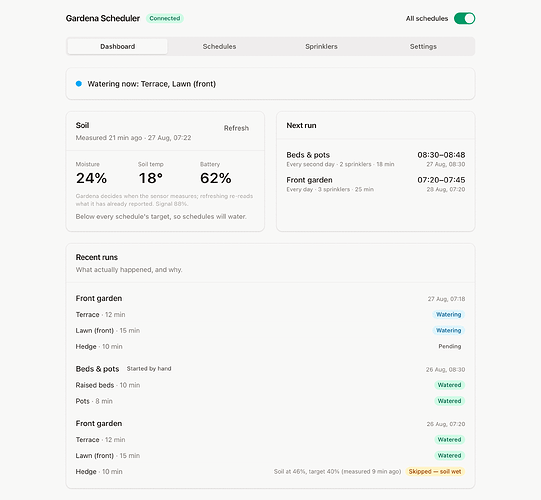Click the '26 Aug, 08:30' run timestamp
The width and height of the screenshot is (541, 500).
(445, 370)
